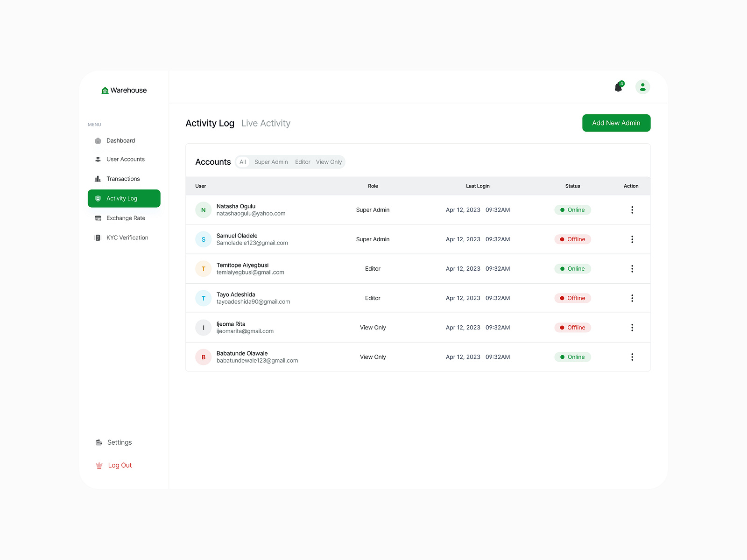Click Ijeoma Rita's View Only role cell
Screen dimensions: 747x560
point(373,328)
